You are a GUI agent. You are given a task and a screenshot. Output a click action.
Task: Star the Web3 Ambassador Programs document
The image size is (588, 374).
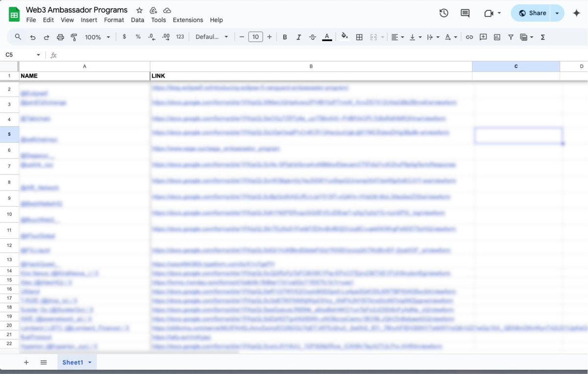click(x=140, y=10)
